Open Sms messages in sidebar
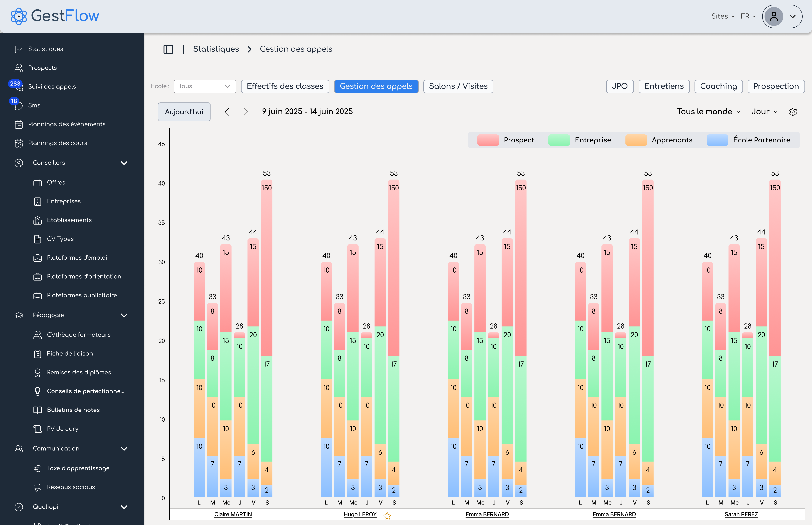This screenshot has width=812, height=525. (34, 105)
